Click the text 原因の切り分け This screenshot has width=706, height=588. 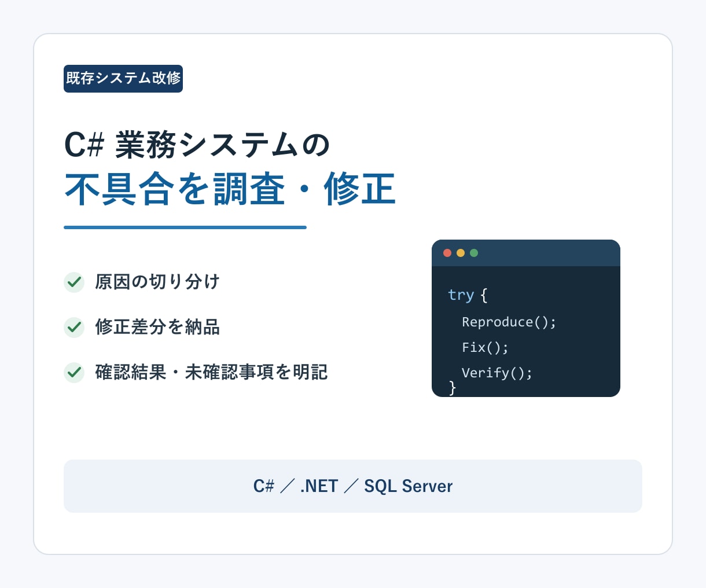157,282
